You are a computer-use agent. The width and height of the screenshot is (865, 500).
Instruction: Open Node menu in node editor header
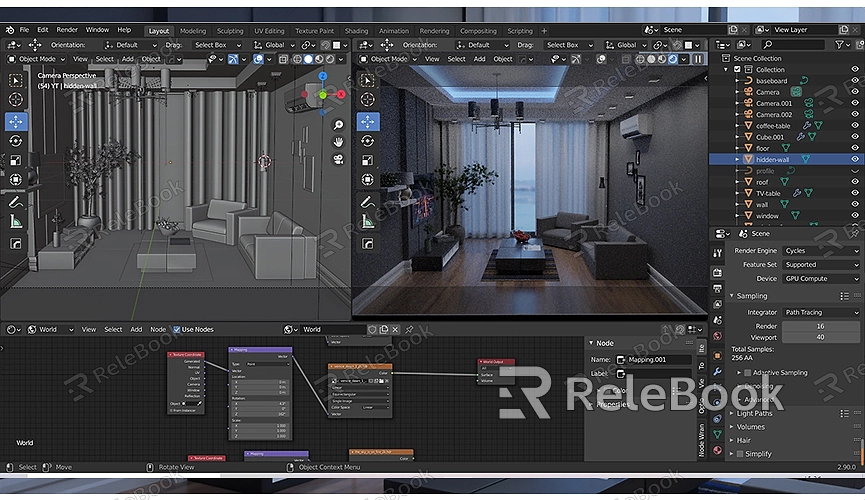tap(158, 329)
